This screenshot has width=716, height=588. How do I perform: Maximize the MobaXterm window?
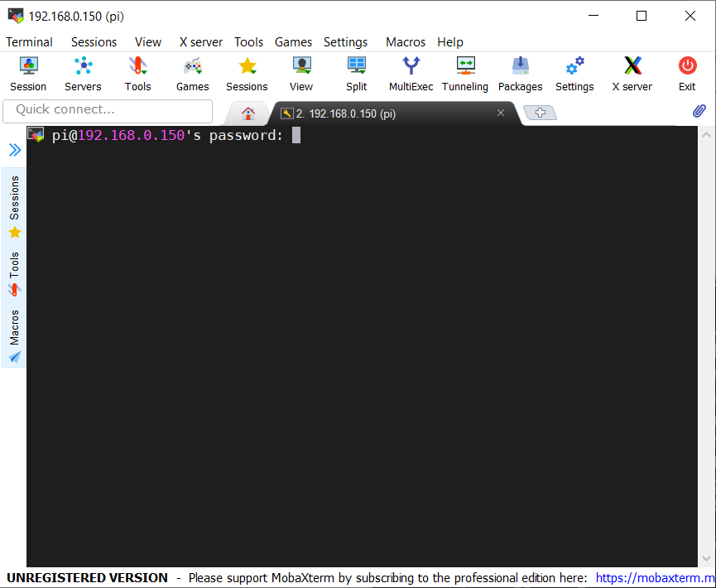642,16
